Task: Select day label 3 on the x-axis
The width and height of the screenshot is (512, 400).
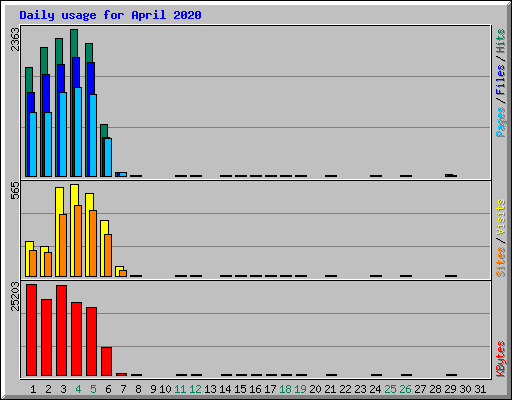Action: [63, 389]
